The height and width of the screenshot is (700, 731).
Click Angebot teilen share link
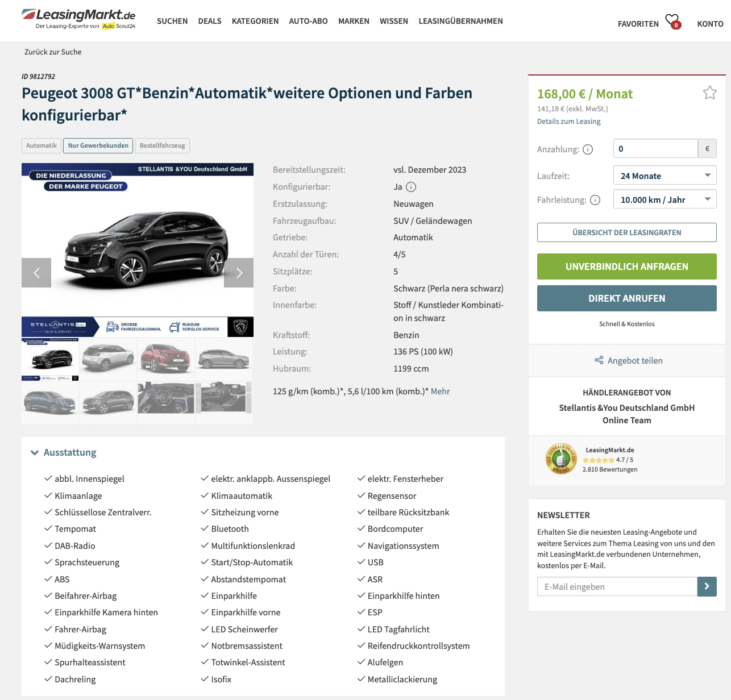click(x=628, y=360)
